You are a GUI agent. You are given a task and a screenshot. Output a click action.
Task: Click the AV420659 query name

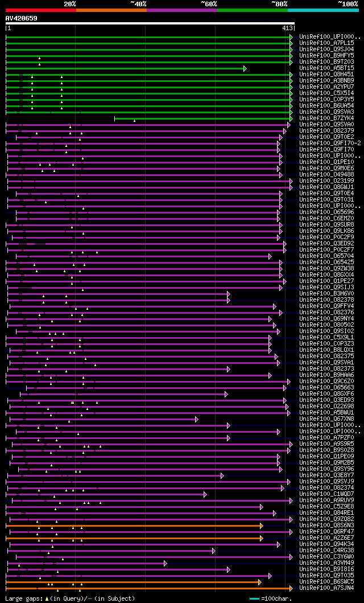pos(22,18)
